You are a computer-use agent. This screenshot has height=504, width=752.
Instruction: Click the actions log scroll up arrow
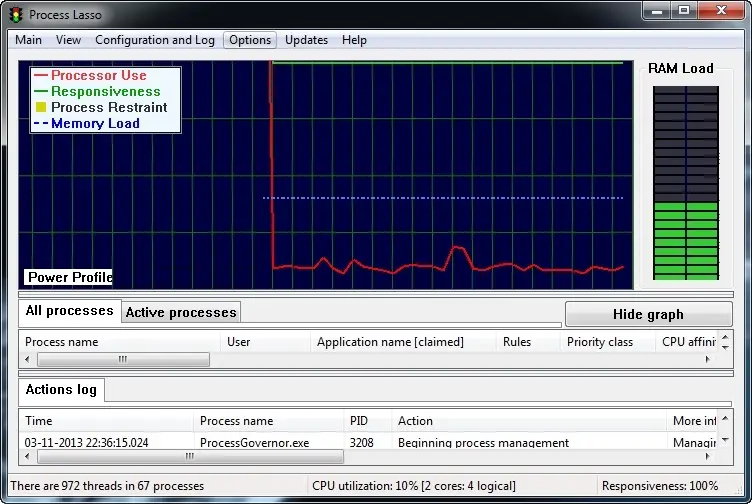[x=725, y=419]
